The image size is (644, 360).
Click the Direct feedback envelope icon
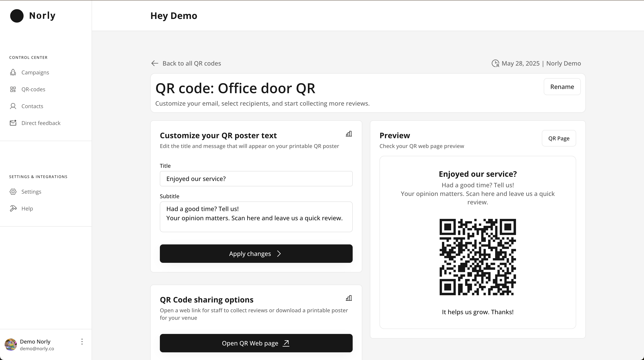(x=13, y=123)
